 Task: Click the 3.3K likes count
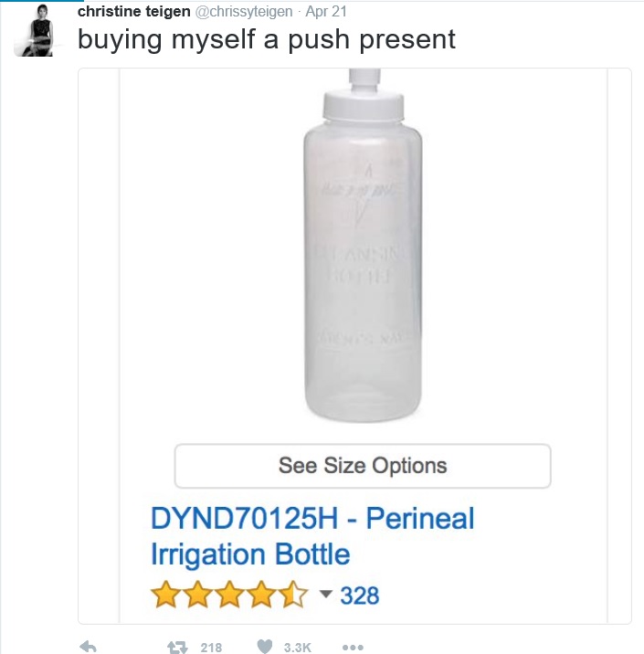tap(298, 647)
